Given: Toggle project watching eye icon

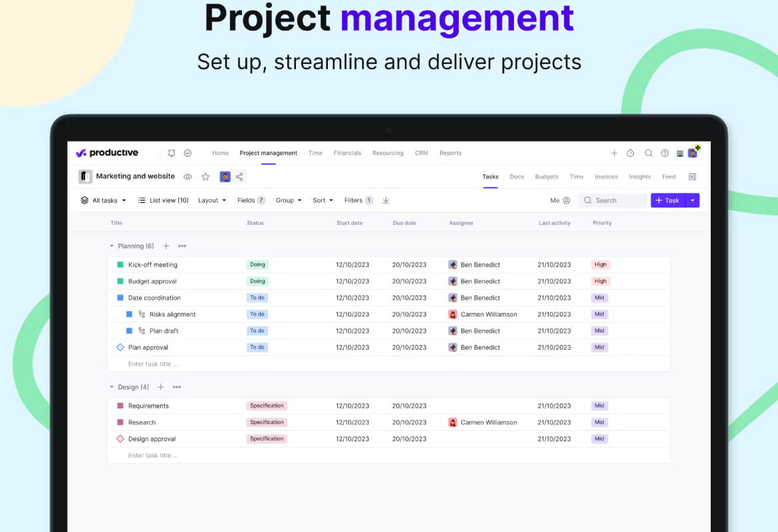Looking at the screenshot, I should 188,177.
